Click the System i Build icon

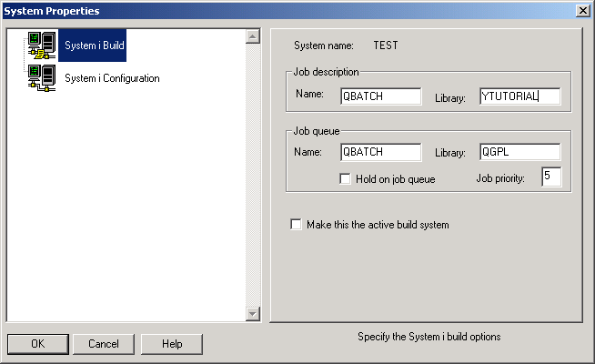point(42,45)
